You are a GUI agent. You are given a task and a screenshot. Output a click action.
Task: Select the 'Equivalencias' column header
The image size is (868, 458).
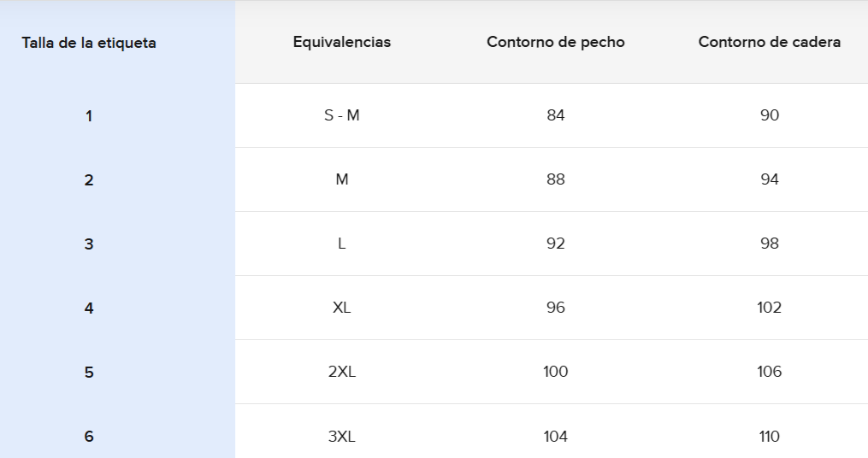point(341,42)
